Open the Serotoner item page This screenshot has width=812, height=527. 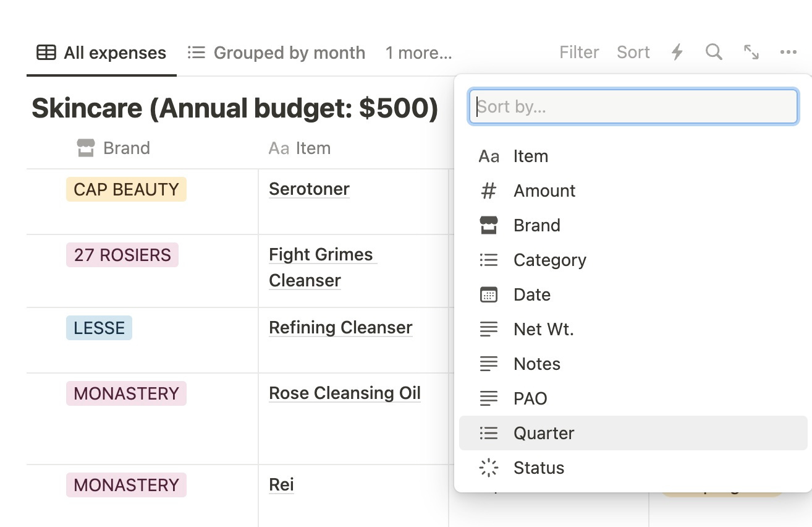(309, 189)
